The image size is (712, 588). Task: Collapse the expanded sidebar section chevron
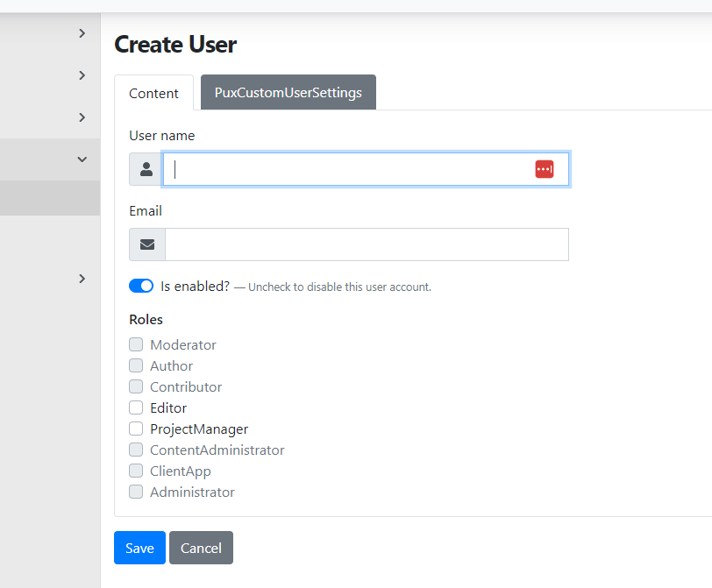click(x=82, y=159)
